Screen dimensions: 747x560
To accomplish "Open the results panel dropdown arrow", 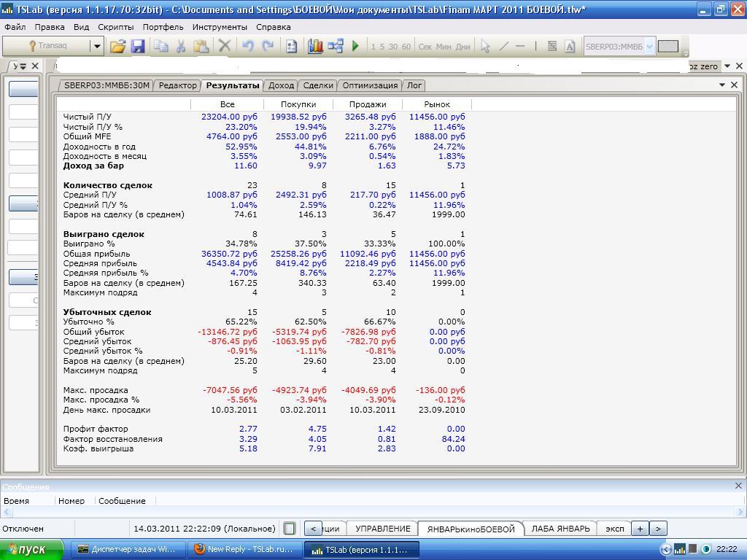I will coord(722,85).
